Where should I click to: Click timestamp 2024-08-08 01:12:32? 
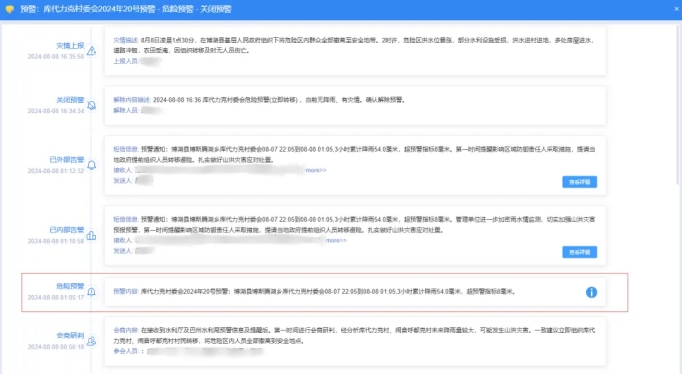pyautogui.click(x=56, y=171)
